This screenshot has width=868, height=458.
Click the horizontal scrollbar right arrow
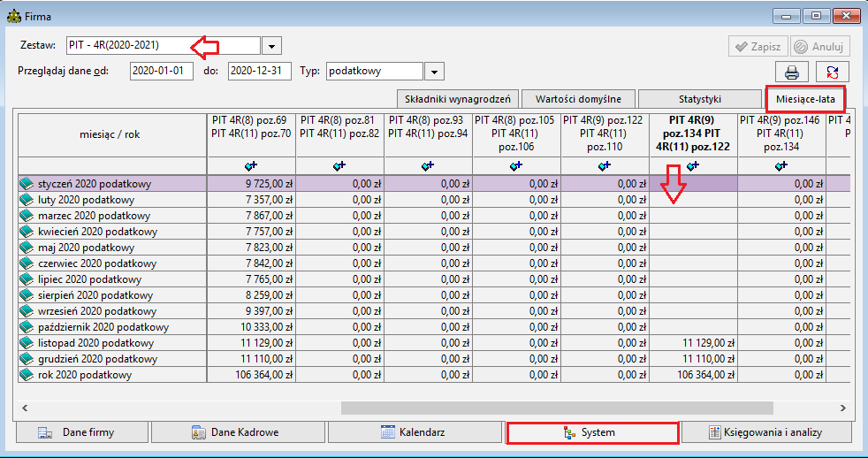(842, 408)
